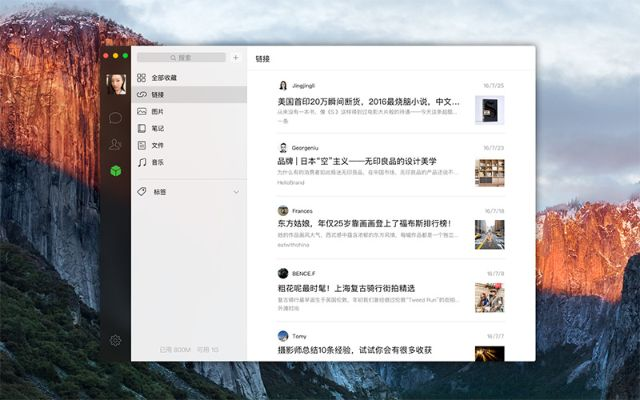Expand the 标签 tags section chevron
The image size is (640, 400).
237,191
